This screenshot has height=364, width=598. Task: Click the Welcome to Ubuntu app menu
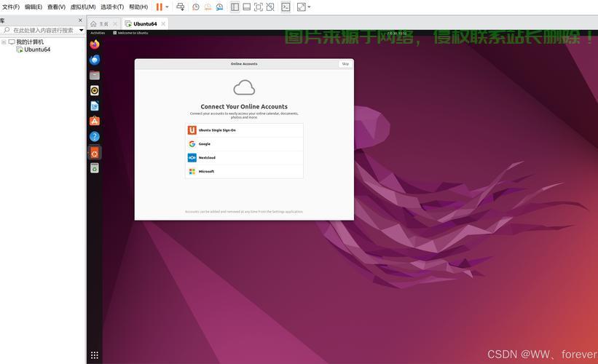pos(130,33)
